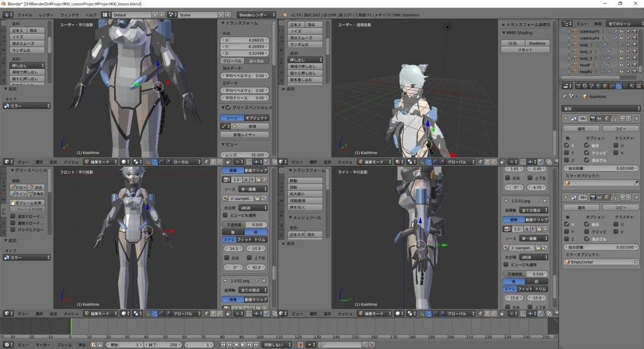Open the ウィンドウ menu
Screen dimensions: 644x349
tap(69, 15)
